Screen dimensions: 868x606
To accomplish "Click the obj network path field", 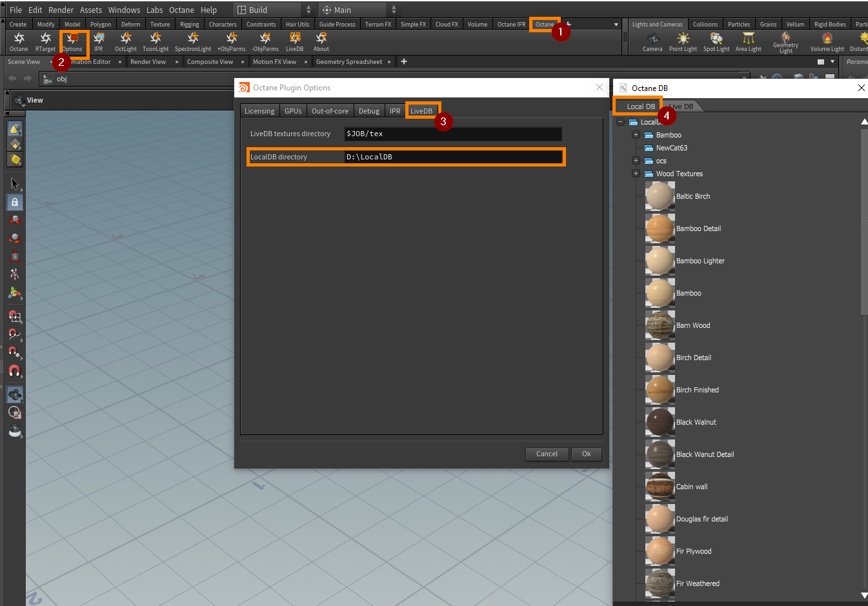I will pyautogui.click(x=394, y=79).
